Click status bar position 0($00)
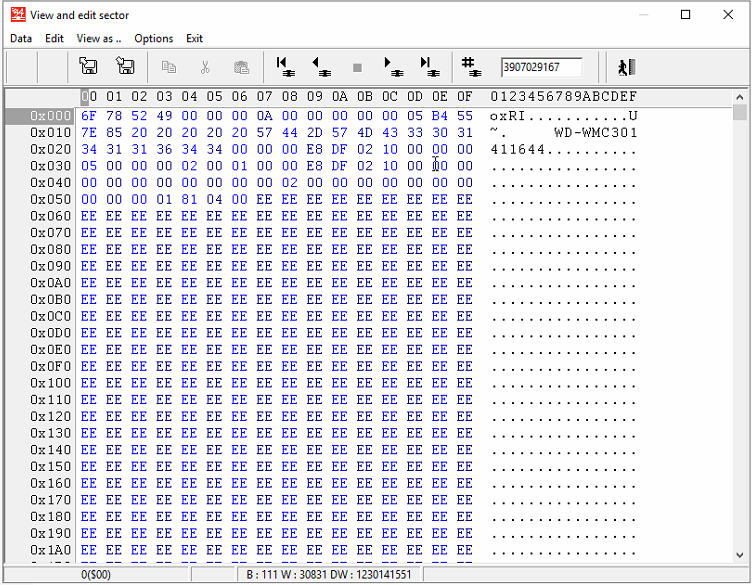The image size is (752, 585). click(96, 574)
